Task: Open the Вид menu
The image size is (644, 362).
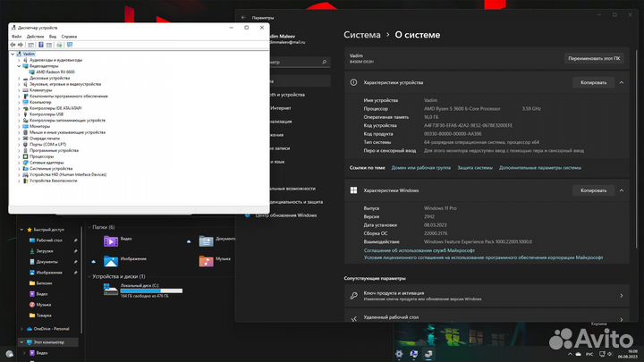Action: pos(53,37)
